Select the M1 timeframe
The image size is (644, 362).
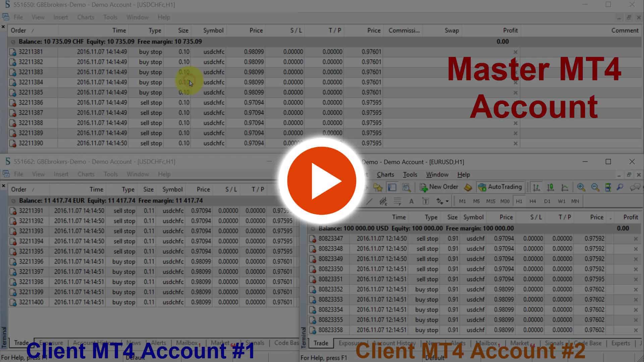pyautogui.click(x=462, y=201)
